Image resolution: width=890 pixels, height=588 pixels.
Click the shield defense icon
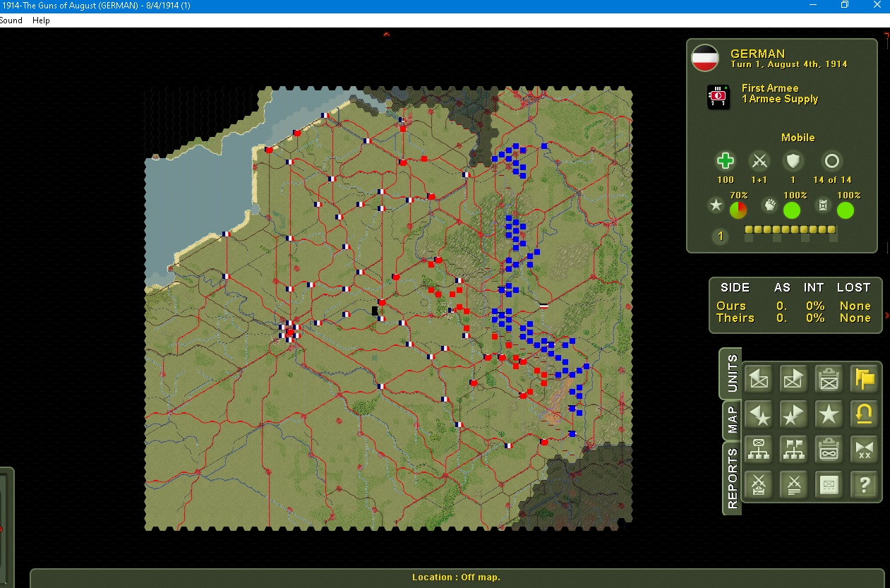pyautogui.click(x=793, y=161)
